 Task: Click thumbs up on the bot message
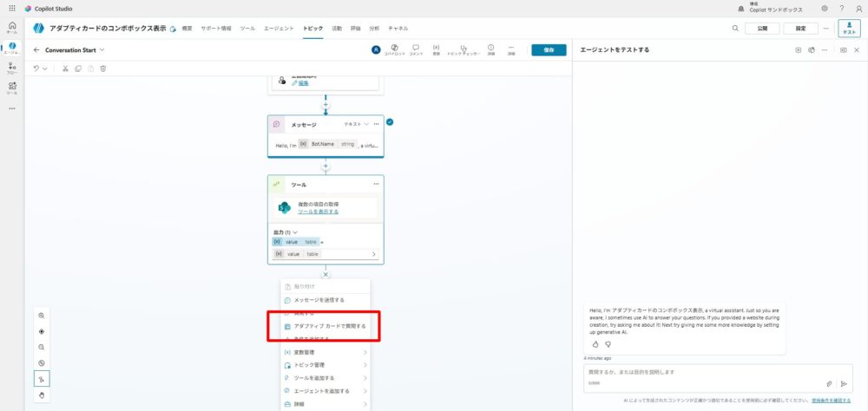(595, 344)
